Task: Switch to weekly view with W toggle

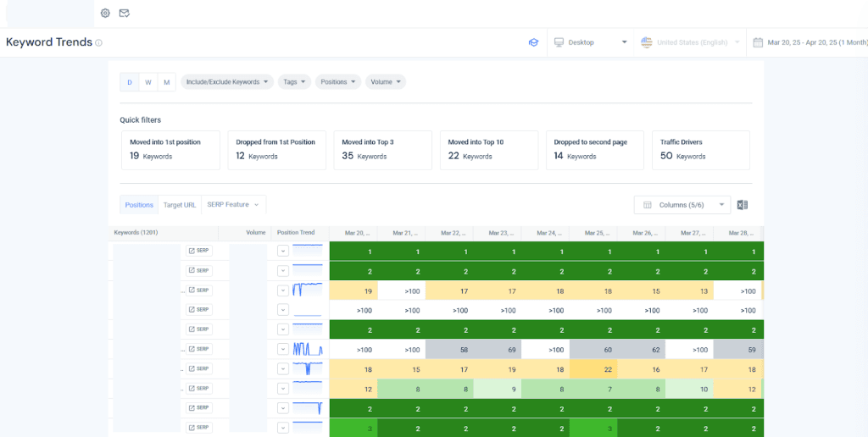Action: [148, 82]
